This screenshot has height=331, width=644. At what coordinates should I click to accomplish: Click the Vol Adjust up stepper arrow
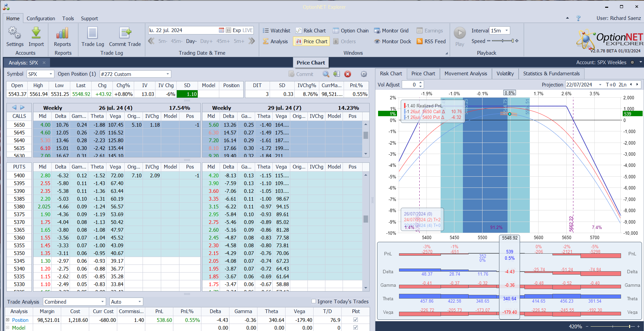tap(421, 83)
